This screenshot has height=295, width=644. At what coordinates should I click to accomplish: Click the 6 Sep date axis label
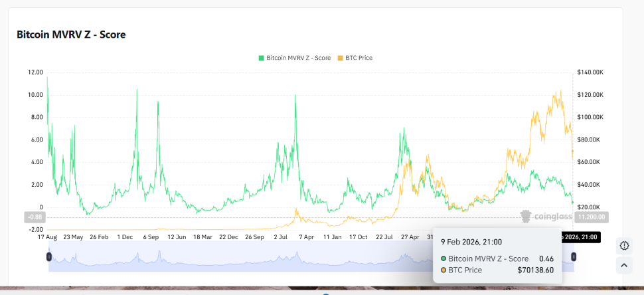151,237
